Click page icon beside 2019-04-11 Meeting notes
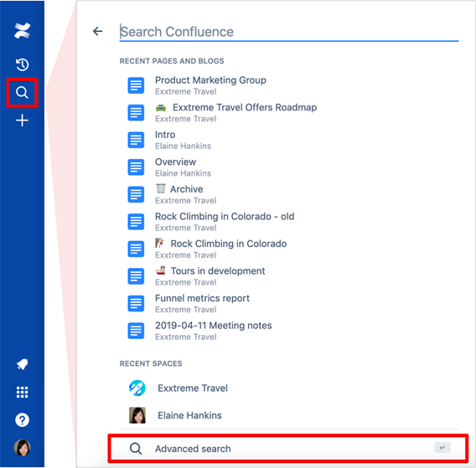Viewport: 476px width, 468px height. 136,331
